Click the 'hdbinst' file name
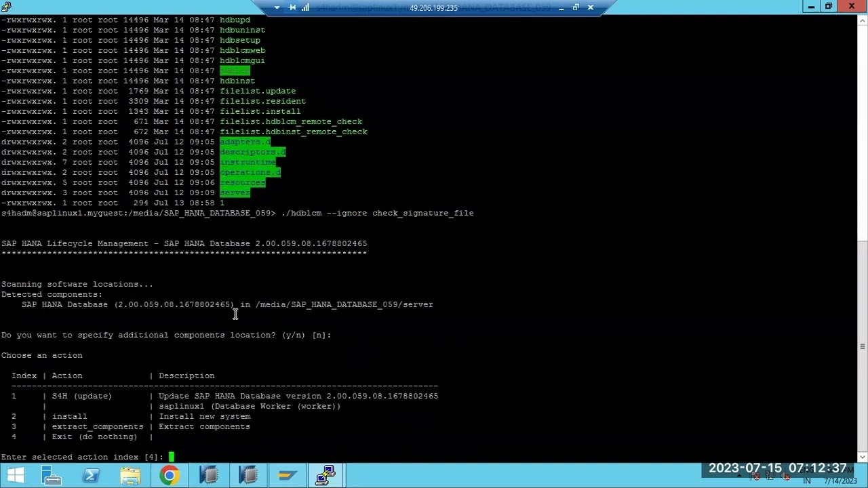 pos(237,81)
